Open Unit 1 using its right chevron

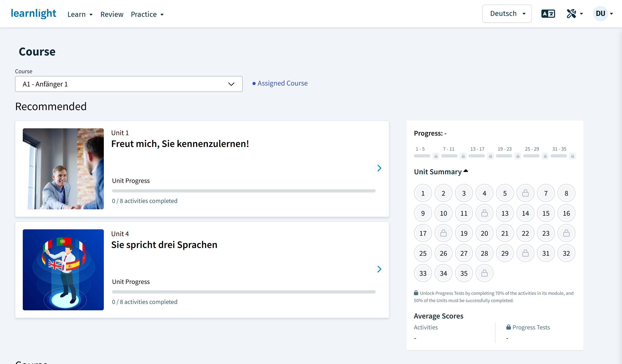(379, 168)
